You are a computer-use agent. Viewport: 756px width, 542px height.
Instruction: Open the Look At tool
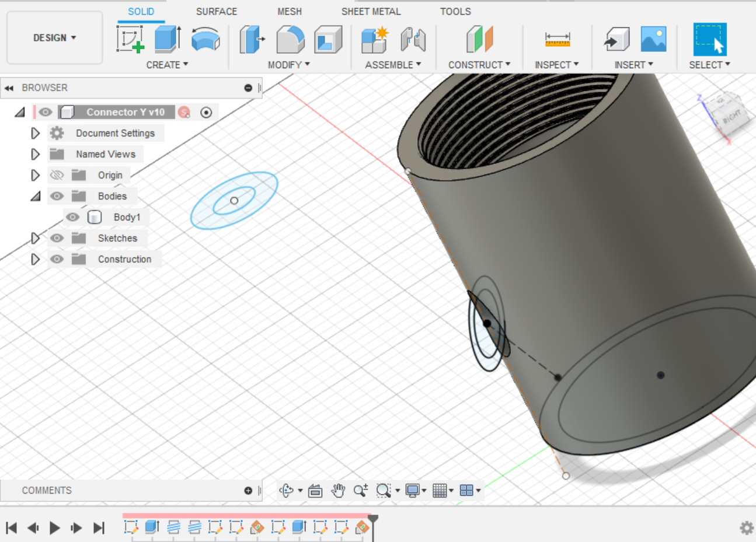pyautogui.click(x=315, y=491)
